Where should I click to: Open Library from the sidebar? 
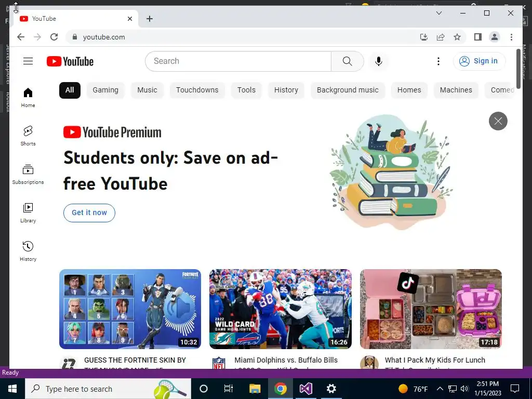pyautogui.click(x=28, y=212)
